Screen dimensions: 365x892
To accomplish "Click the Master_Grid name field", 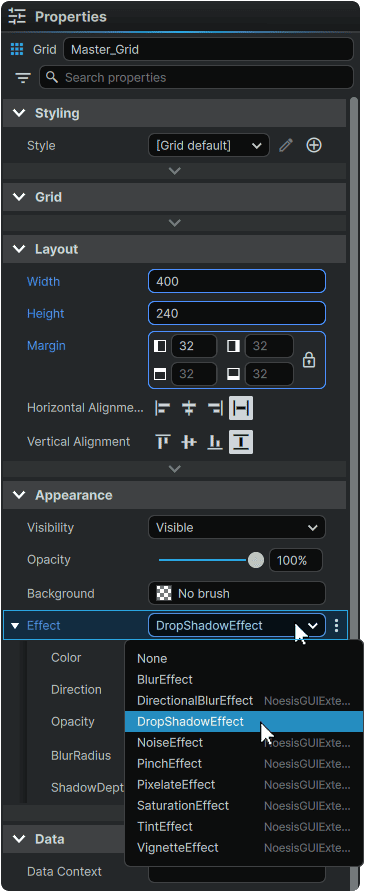I will click(209, 49).
